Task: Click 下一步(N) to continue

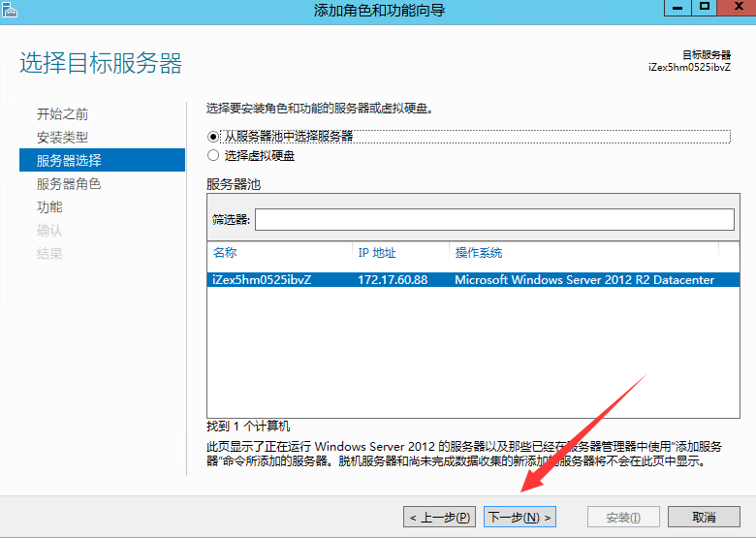Action: pyautogui.click(x=520, y=518)
